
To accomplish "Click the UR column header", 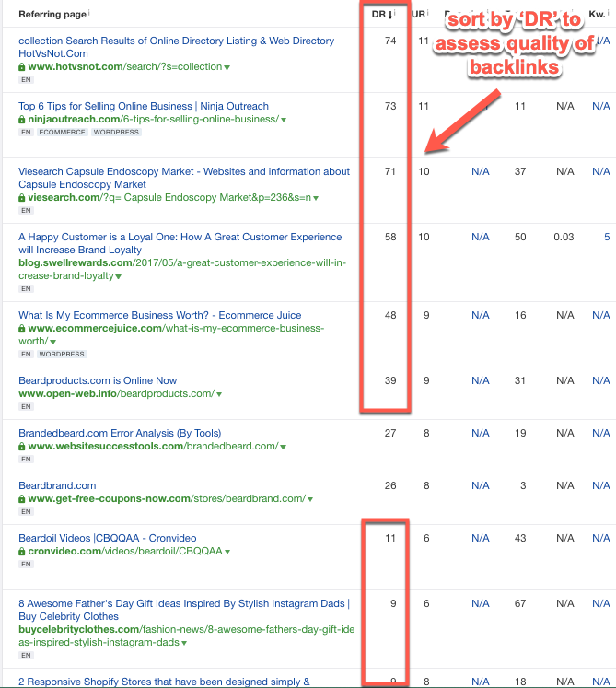I will pos(418,14).
